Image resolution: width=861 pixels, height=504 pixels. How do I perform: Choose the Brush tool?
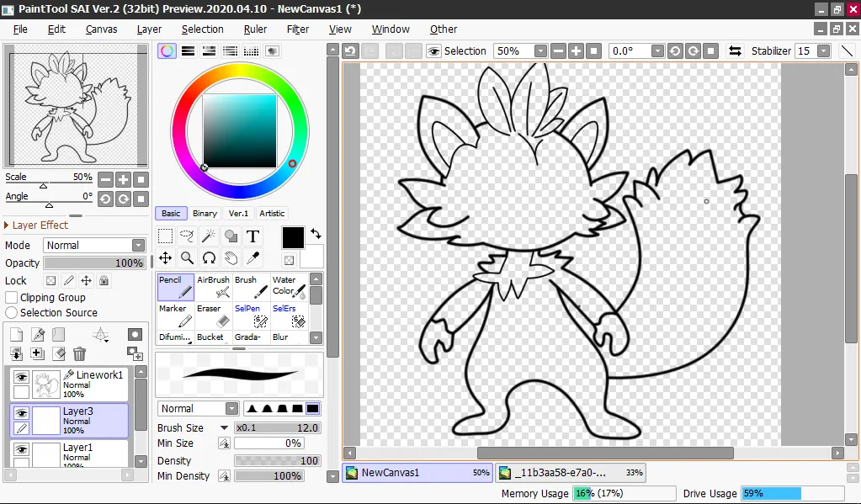coord(252,287)
